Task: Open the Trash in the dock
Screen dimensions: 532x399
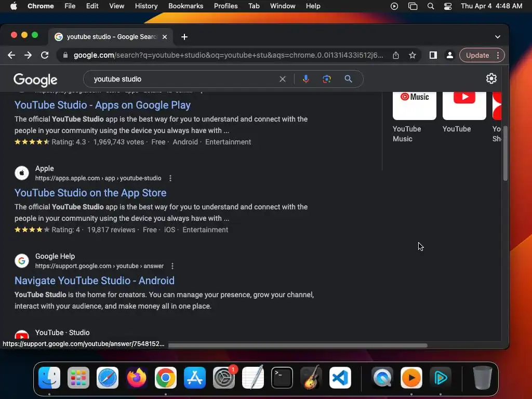Action: coord(482,378)
